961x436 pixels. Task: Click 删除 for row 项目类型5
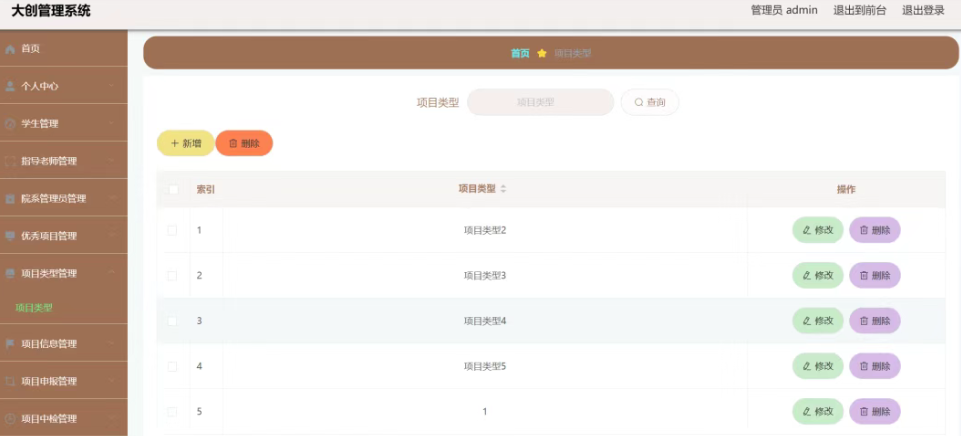click(875, 366)
